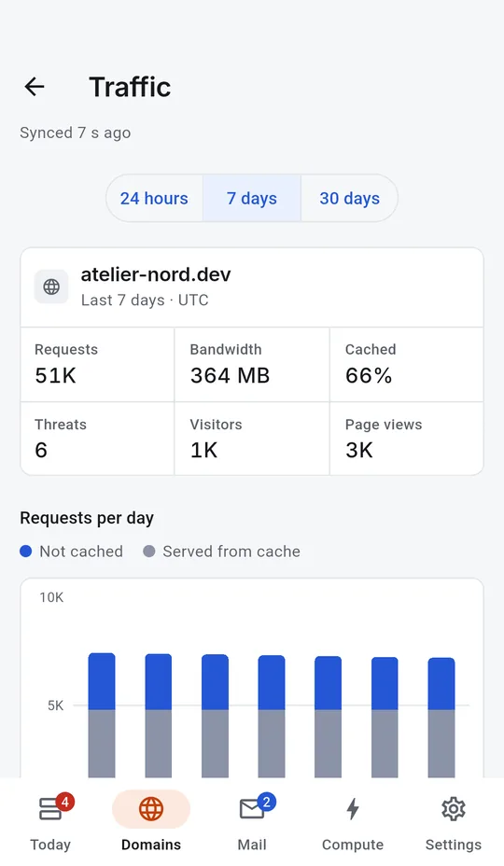Tap the Requests per day heading
This screenshot has height=866, width=504.
pyautogui.click(x=87, y=518)
